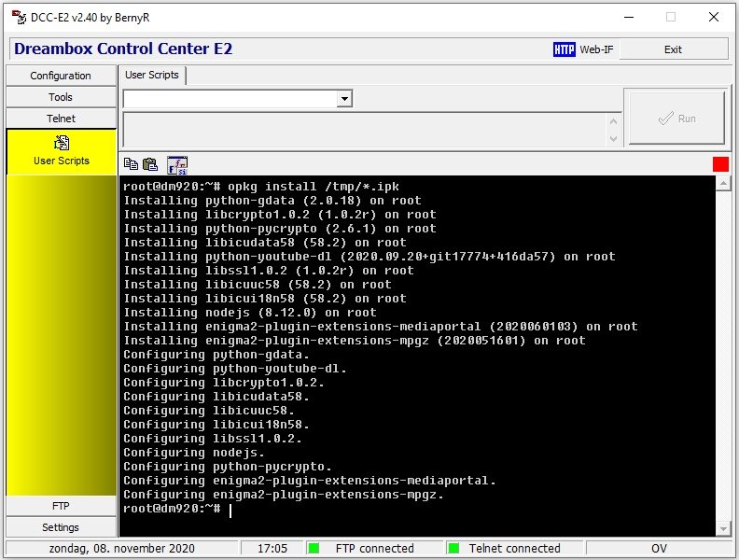Open the Configuration section
Image resolution: width=739 pixels, height=560 pixels.
point(61,76)
